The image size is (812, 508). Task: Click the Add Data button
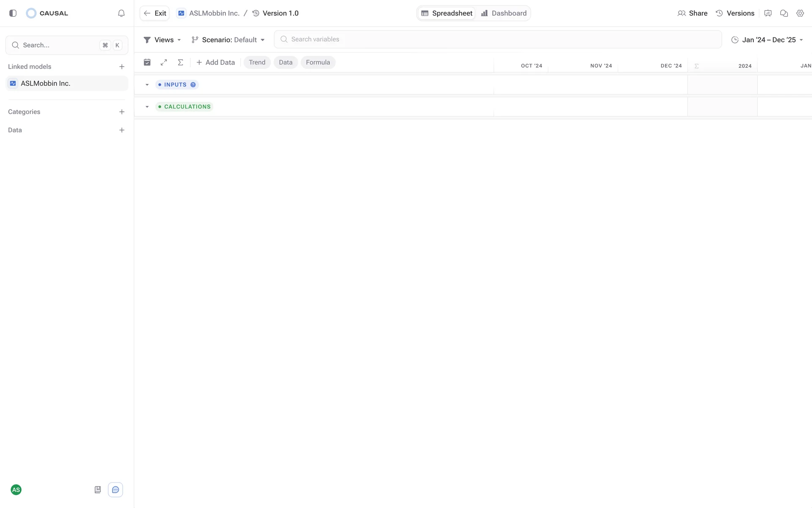tap(216, 62)
